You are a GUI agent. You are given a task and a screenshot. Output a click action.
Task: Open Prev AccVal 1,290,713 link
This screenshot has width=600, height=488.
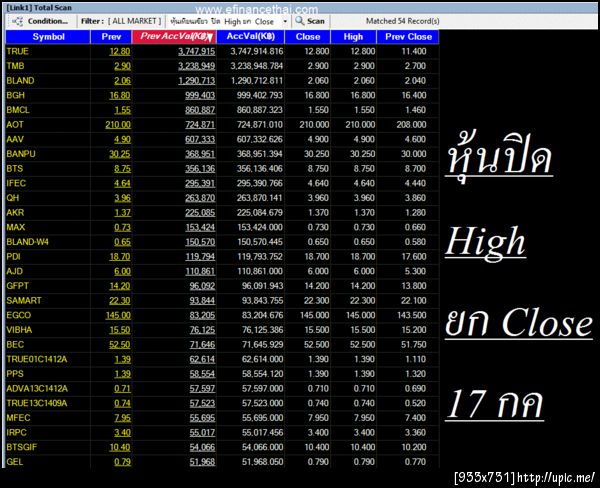click(x=196, y=81)
